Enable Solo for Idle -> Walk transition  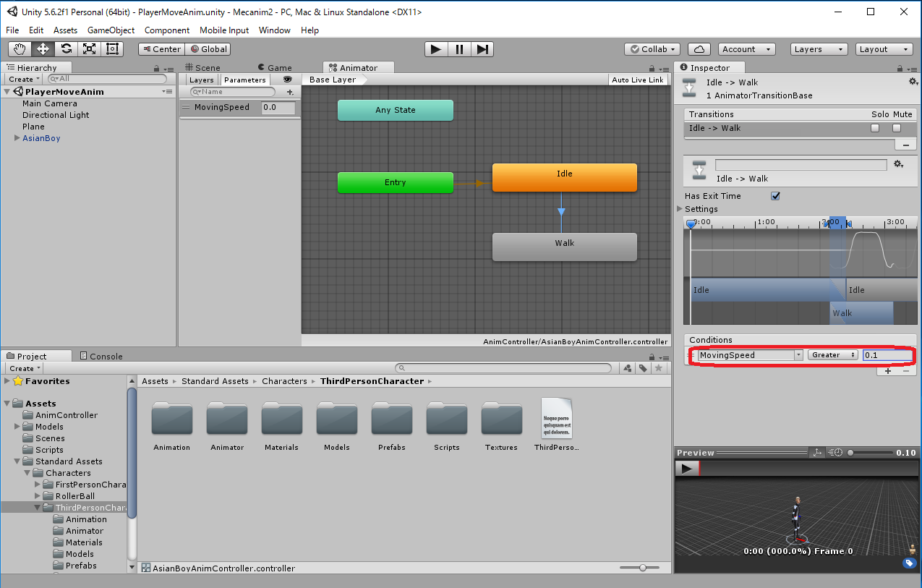tap(875, 128)
